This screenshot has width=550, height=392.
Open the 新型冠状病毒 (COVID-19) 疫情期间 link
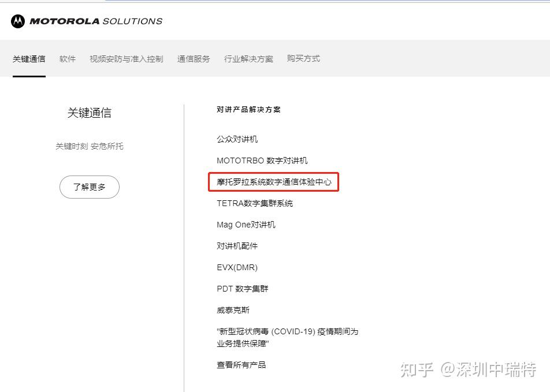click(288, 337)
